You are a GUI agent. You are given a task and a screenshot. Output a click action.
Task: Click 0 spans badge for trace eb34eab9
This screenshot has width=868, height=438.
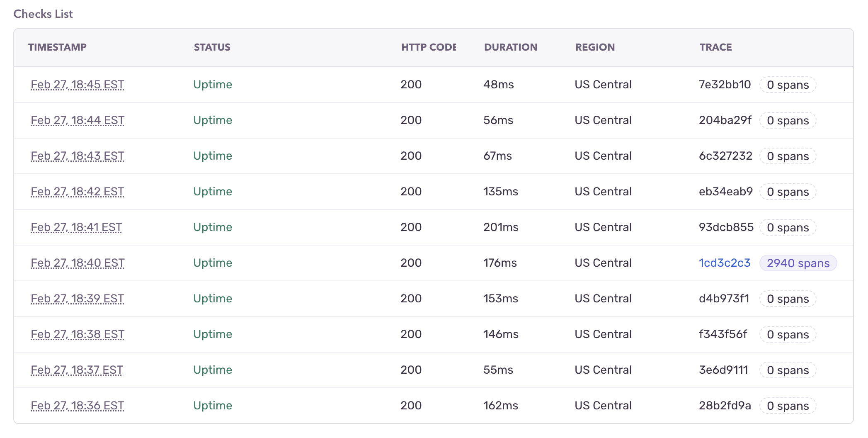pyautogui.click(x=788, y=192)
